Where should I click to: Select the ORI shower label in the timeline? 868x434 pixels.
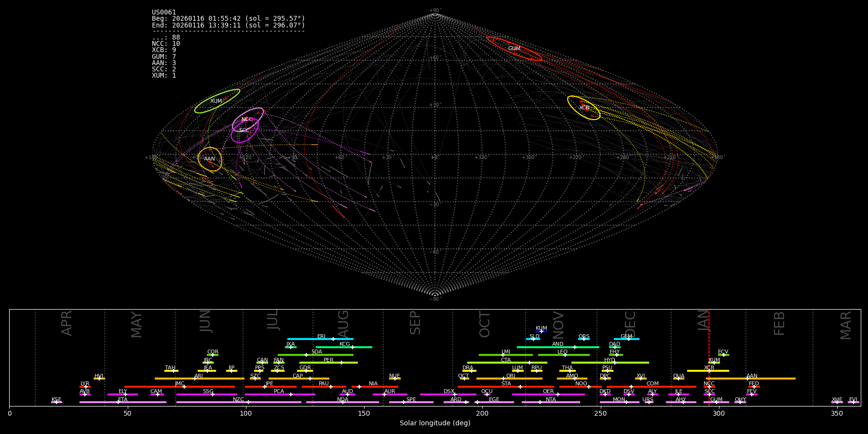[x=511, y=376]
